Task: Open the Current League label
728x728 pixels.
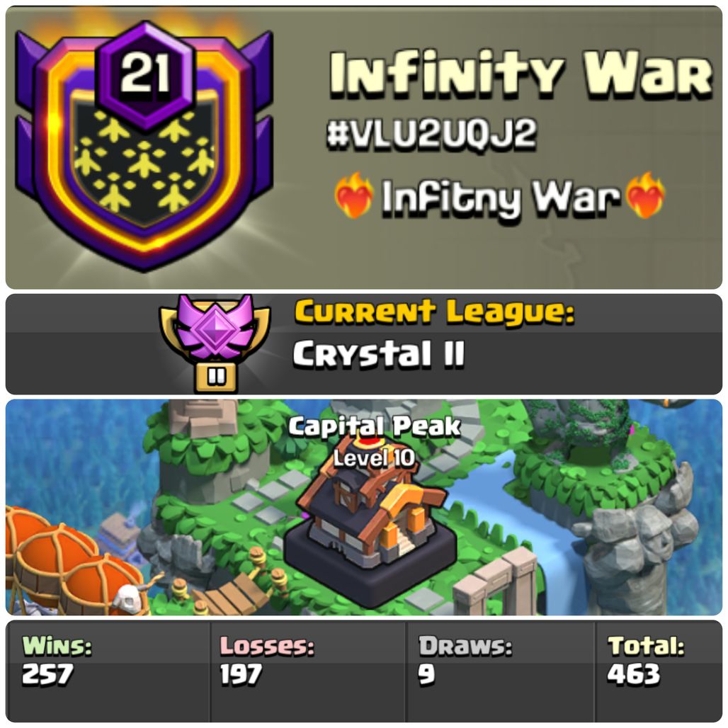Action: [x=435, y=312]
